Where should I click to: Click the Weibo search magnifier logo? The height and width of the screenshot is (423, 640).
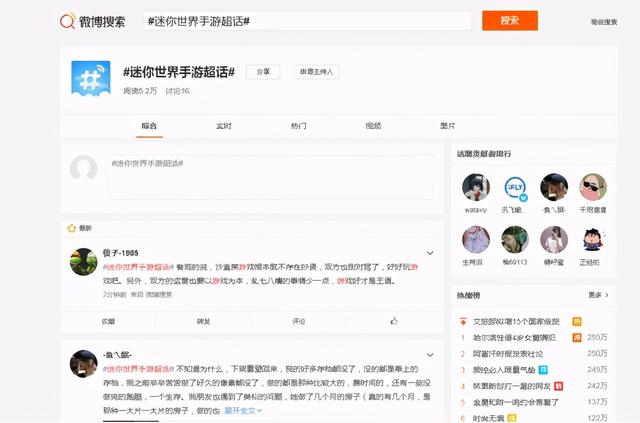click(67, 20)
